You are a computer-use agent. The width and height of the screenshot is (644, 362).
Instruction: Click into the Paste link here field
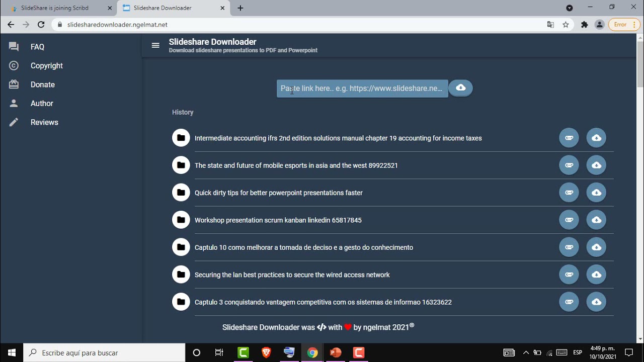(362, 88)
